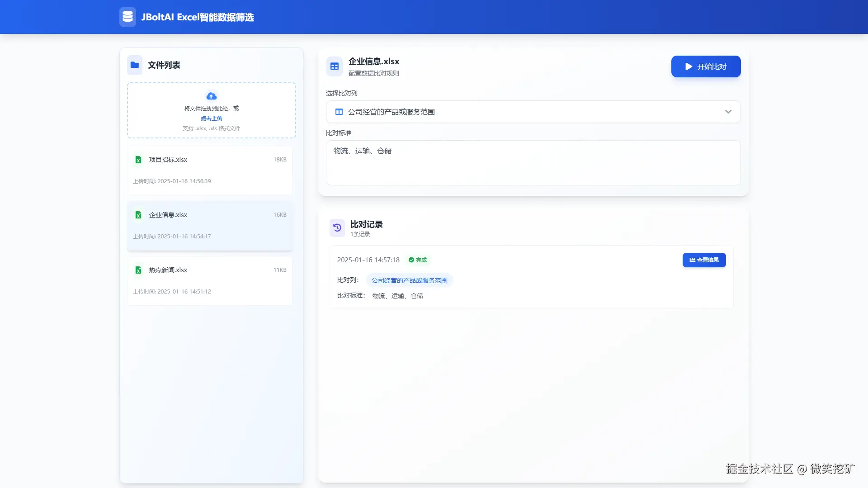
Task: Click the 18KB file size label
Action: coord(280,160)
